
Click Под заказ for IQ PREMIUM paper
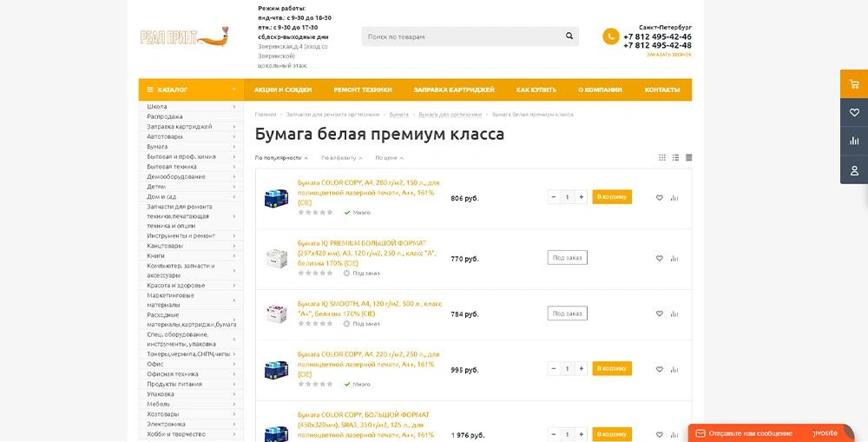(x=568, y=257)
